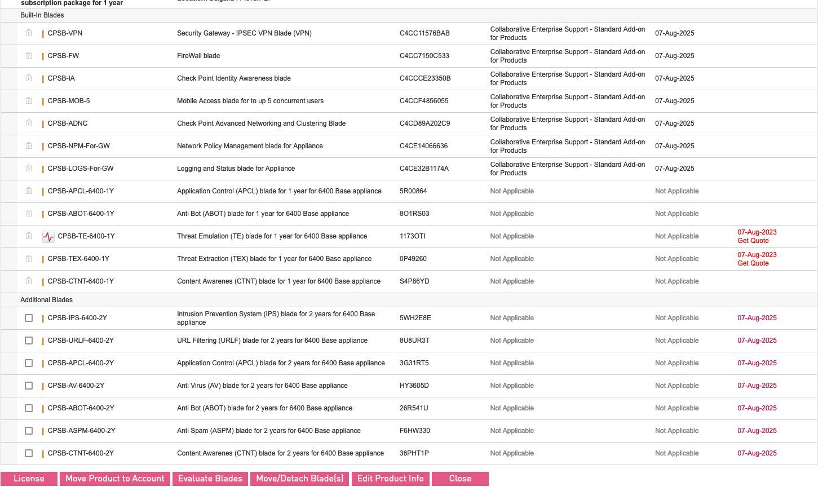Screen dimensions: 827x504
Task: Open Edit Product Info
Action: [x=391, y=479]
